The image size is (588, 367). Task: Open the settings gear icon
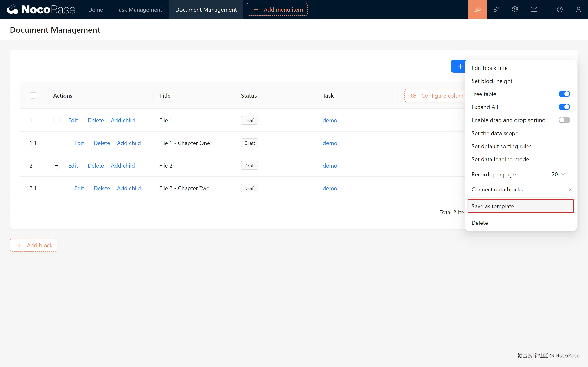coord(515,9)
